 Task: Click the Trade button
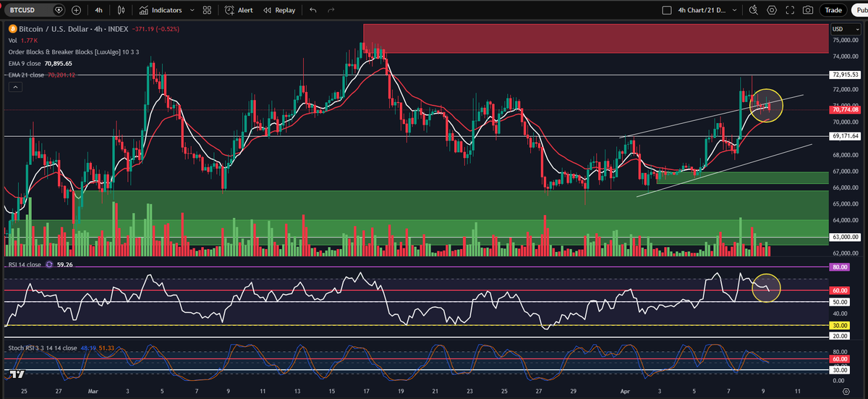tap(833, 10)
